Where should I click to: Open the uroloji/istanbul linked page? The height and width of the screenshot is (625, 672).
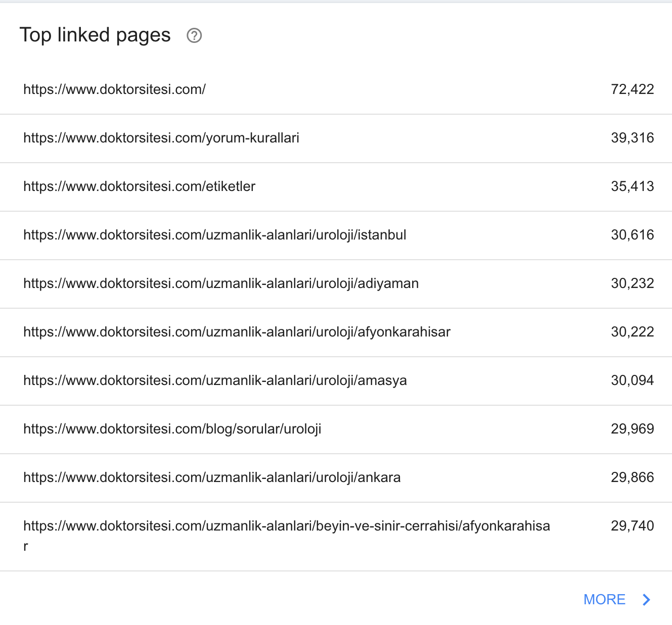[336, 235]
